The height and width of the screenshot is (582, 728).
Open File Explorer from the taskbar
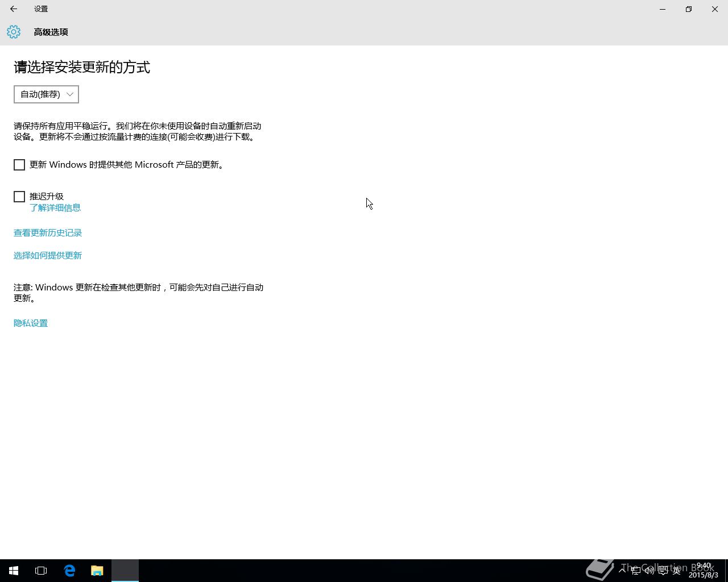pos(97,571)
